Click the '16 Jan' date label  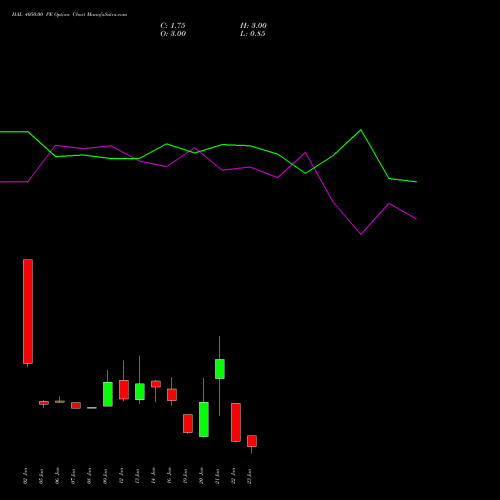coord(170,476)
